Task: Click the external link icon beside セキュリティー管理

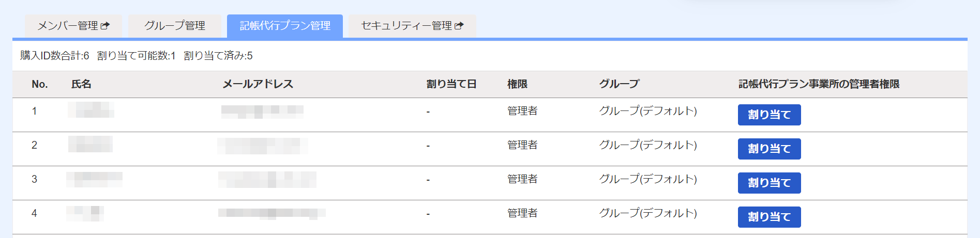Action: click(x=459, y=25)
